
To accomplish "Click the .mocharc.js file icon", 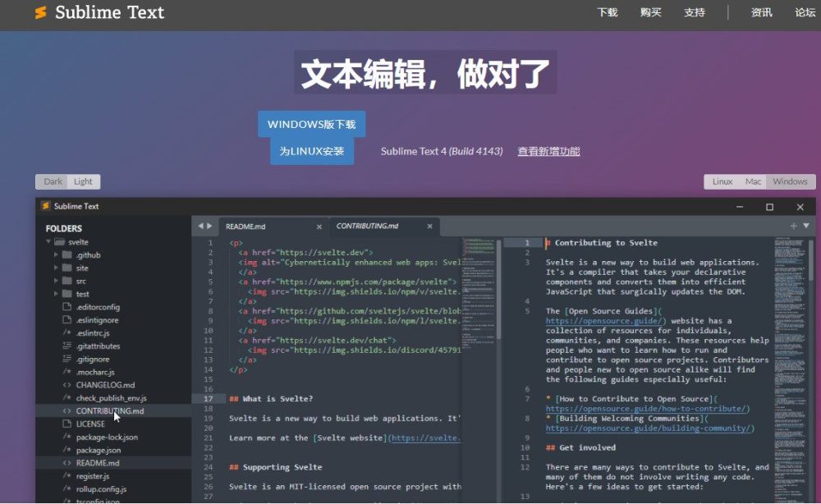I will point(67,372).
